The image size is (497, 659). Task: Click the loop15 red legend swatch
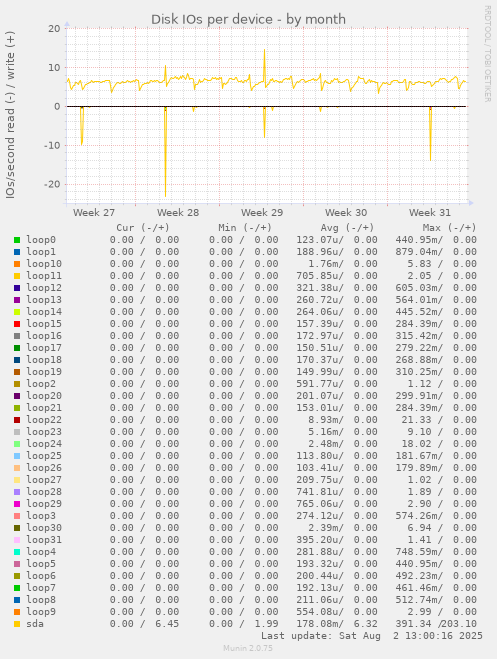tap(17, 324)
